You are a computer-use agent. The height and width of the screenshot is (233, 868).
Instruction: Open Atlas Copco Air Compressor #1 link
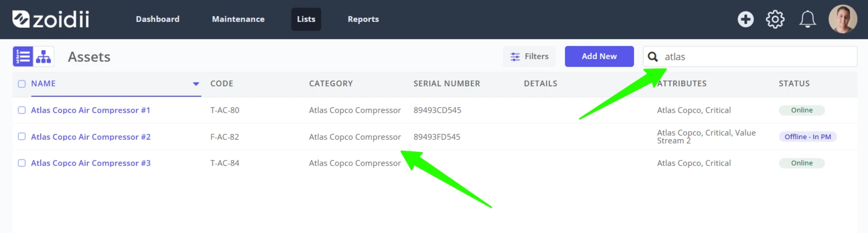click(91, 110)
